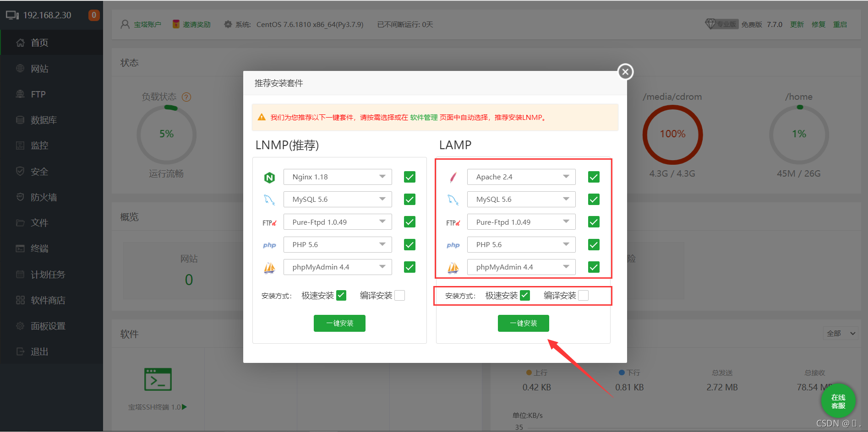Click the 更新 link in the top bar
The height and width of the screenshot is (432, 868).
coord(797,24)
